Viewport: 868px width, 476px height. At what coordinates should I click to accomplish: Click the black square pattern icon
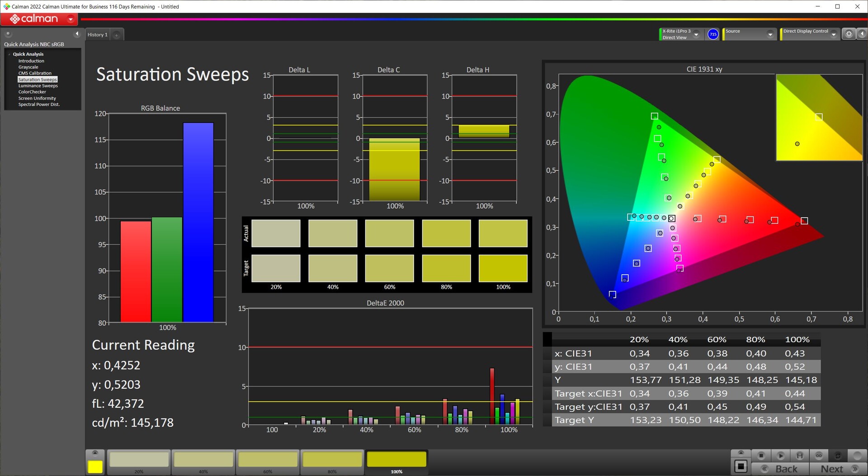[x=741, y=466]
